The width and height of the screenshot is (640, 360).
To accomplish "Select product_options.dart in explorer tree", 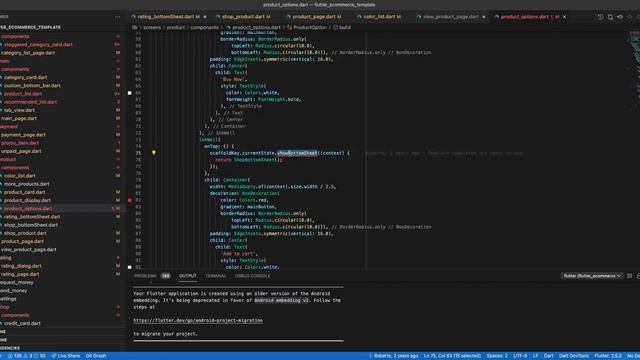I will tap(28, 209).
